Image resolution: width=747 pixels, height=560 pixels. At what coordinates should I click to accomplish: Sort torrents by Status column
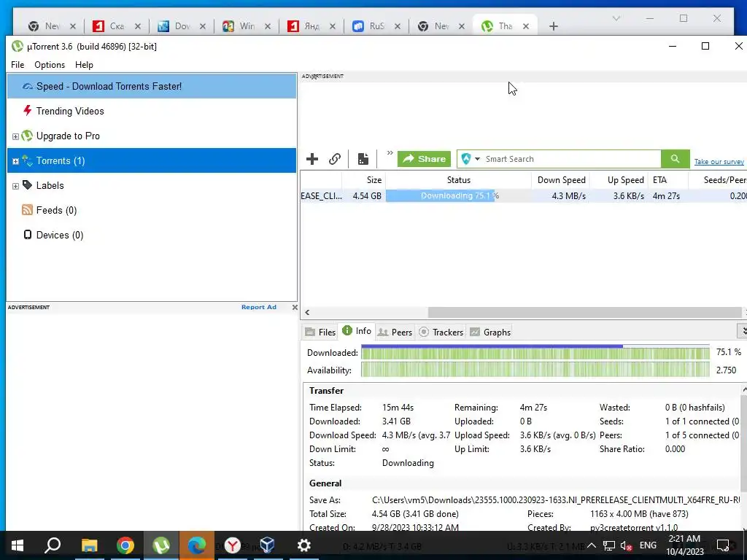(x=458, y=180)
